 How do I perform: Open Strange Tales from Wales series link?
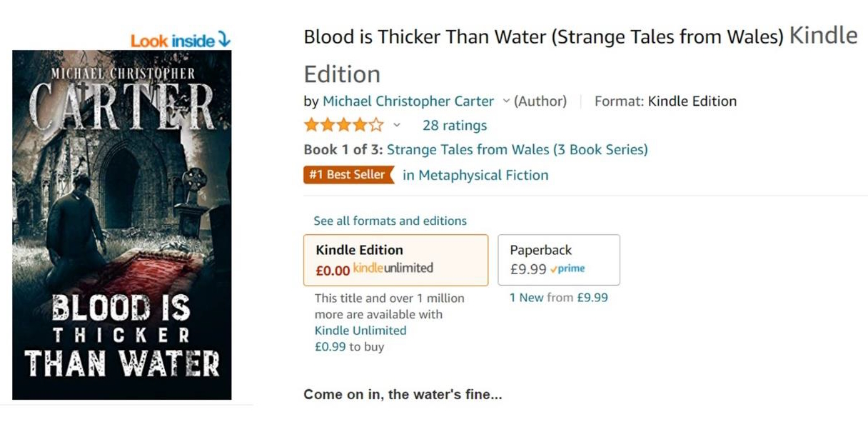point(518,150)
